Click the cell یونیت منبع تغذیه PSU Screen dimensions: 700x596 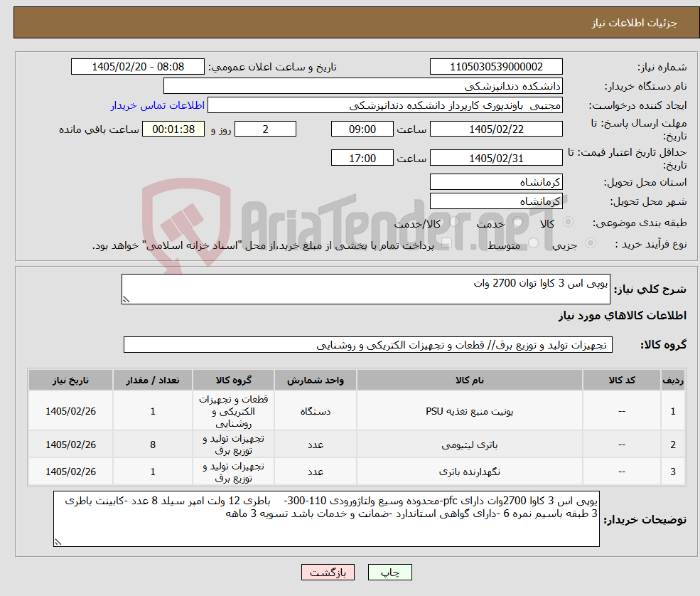[x=469, y=411]
